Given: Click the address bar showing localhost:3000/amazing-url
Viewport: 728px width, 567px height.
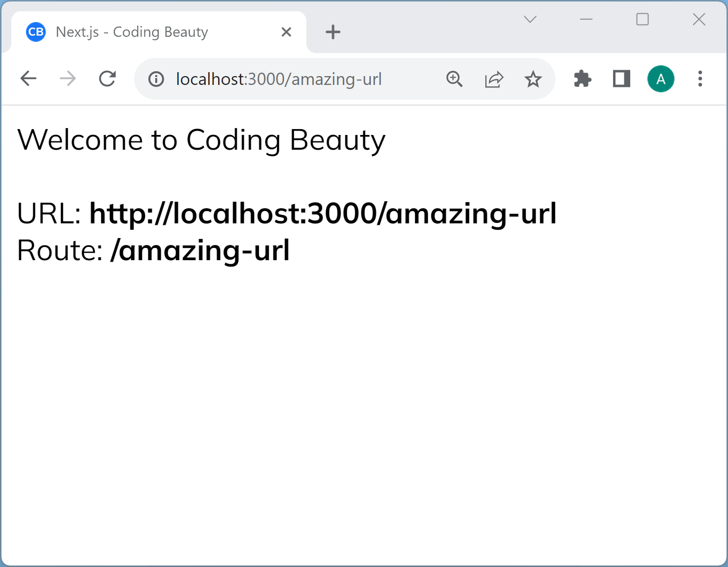Looking at the screenshot, I should pyautogui.click(x=295, y=79).
